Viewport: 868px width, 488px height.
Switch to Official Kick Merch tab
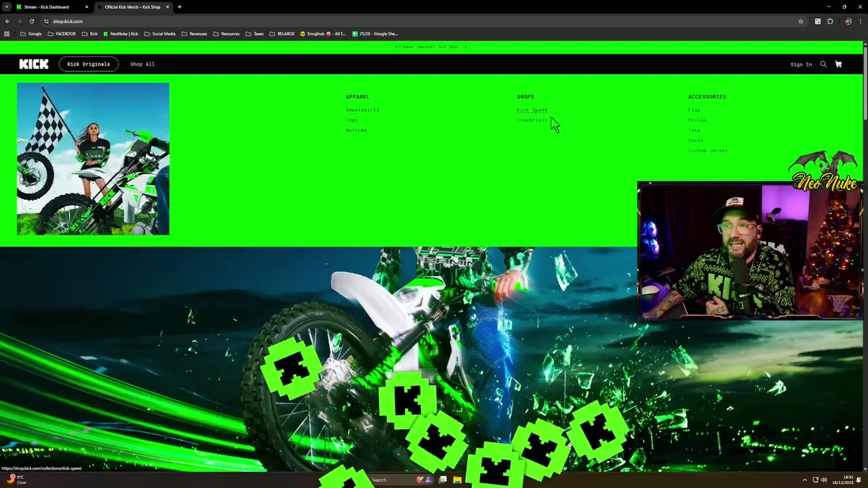click(132, 7)
